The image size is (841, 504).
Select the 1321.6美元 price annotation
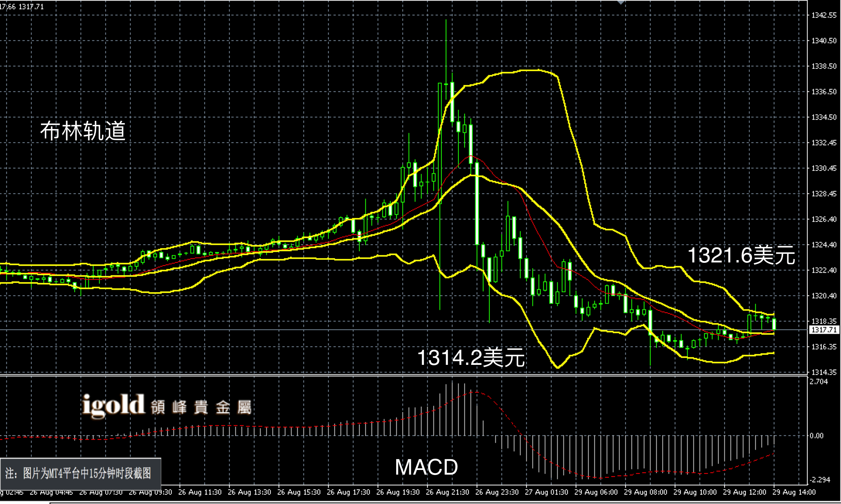click(741, 255)
